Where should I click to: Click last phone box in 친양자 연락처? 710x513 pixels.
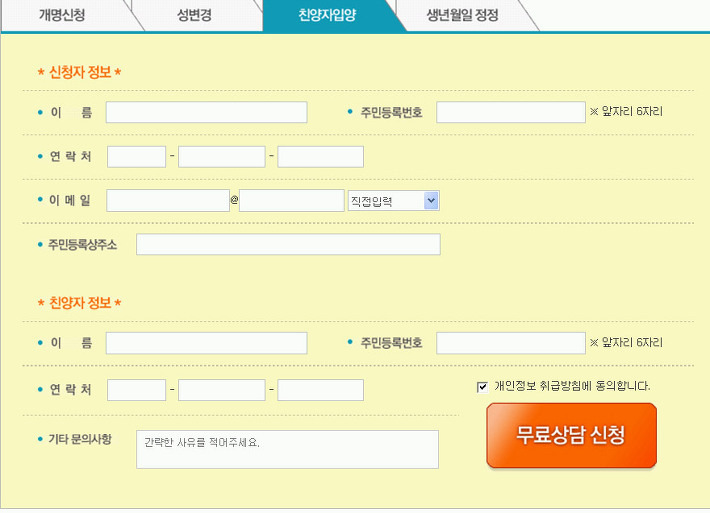pos(321,390)
